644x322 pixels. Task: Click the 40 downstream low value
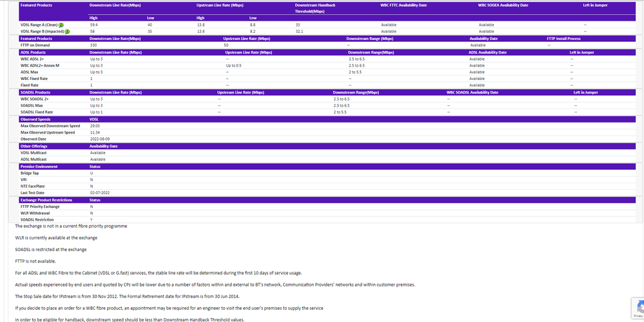(x=150, y=25)
